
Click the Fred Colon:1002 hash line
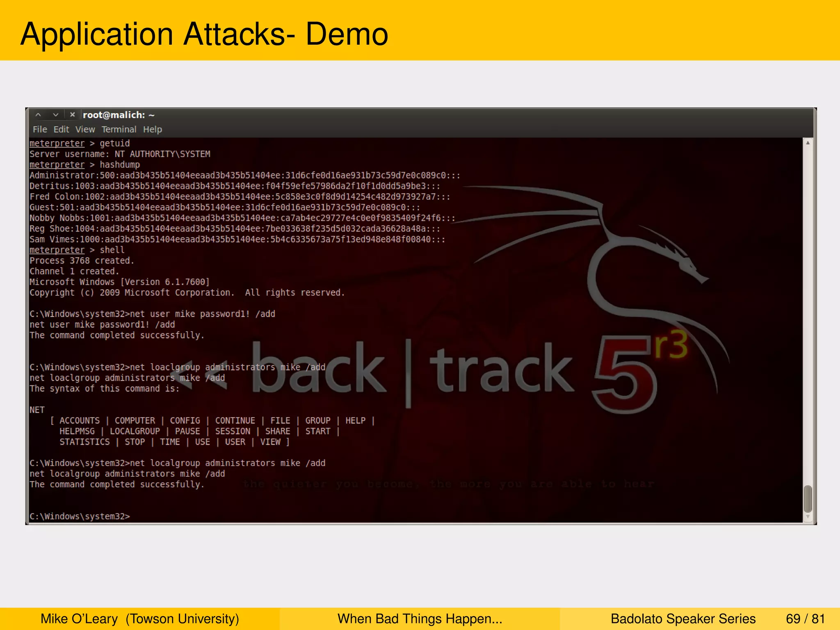point(240,197)
